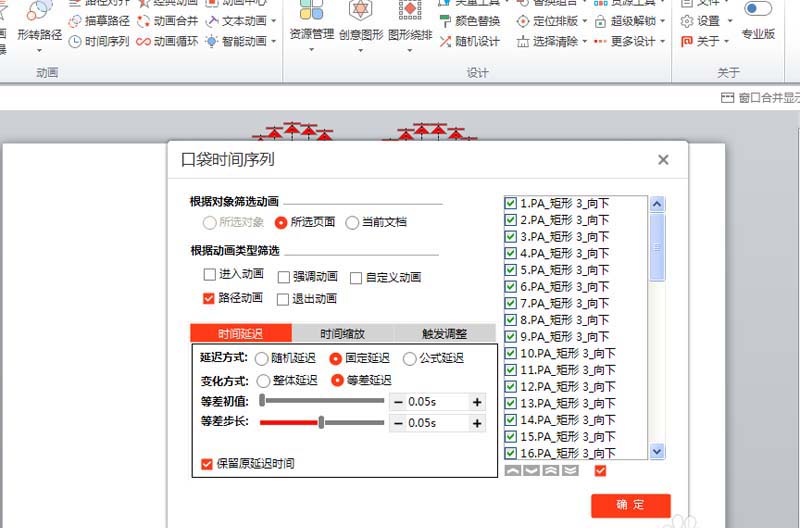Open the 文本动画 dropdown arrow
Viewport: 800px width, 528px height.
pyautogui.click(x=273, y=21)
